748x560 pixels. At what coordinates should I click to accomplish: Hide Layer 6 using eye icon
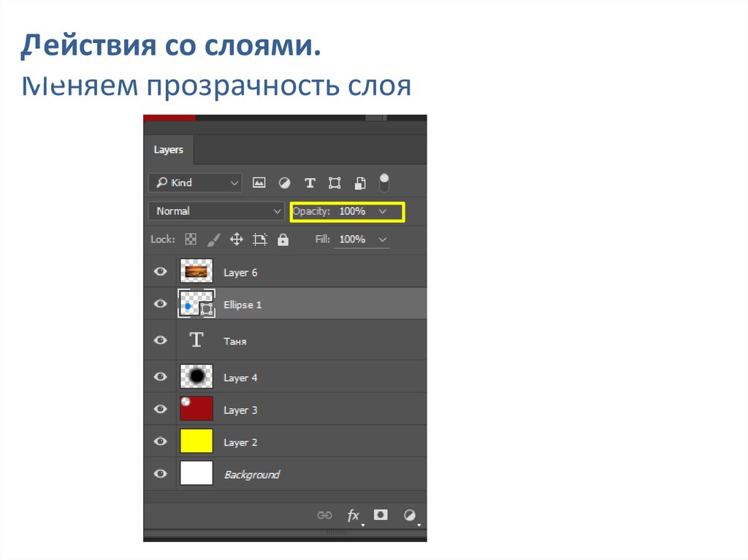pyautogui.click(x=160, y=272)
